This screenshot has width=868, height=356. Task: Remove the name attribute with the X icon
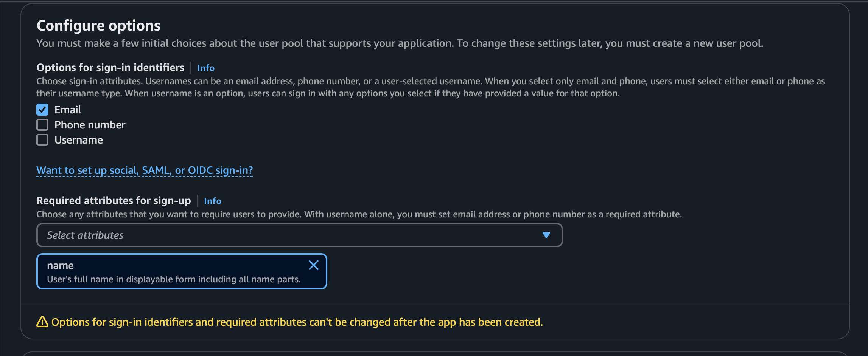pyautogui.click(x=314, y=265)
